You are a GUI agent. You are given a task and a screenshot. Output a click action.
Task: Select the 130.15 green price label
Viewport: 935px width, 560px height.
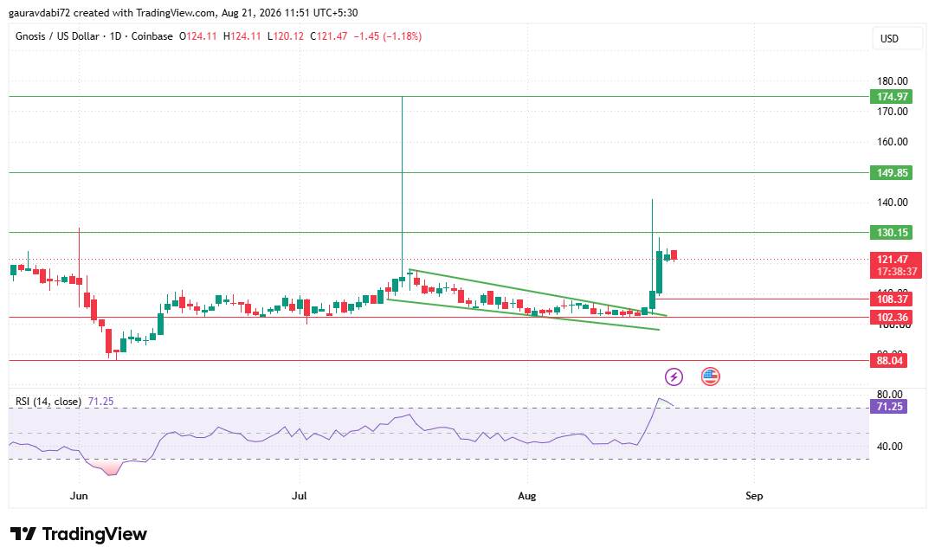pos(892,233)
